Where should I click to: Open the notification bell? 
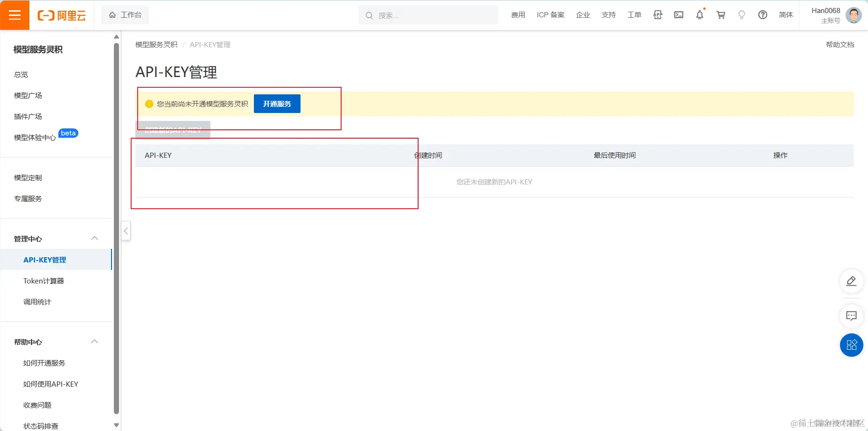tap(700, 15)
